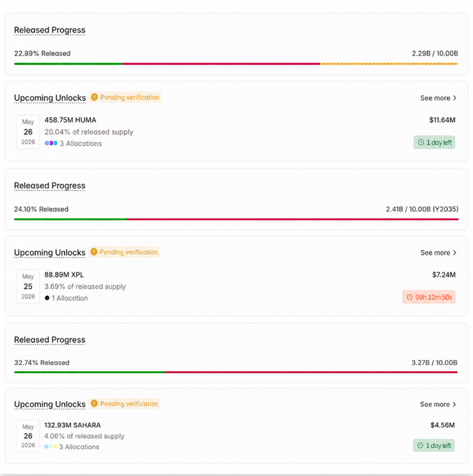Click 2.29B / 10.00B supply text
The image size is (473, 476).
coord(435,53)
